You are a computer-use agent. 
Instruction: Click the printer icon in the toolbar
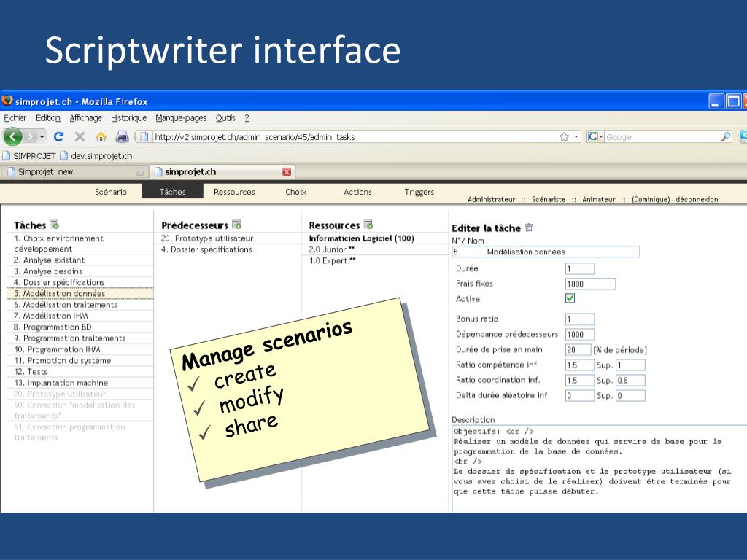[122, 137]
